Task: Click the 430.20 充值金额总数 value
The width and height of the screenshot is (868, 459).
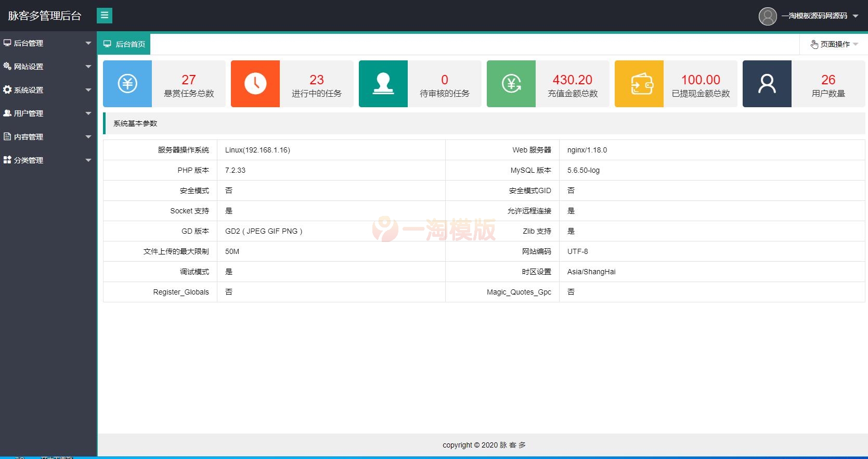Action: tap(573, 80)
